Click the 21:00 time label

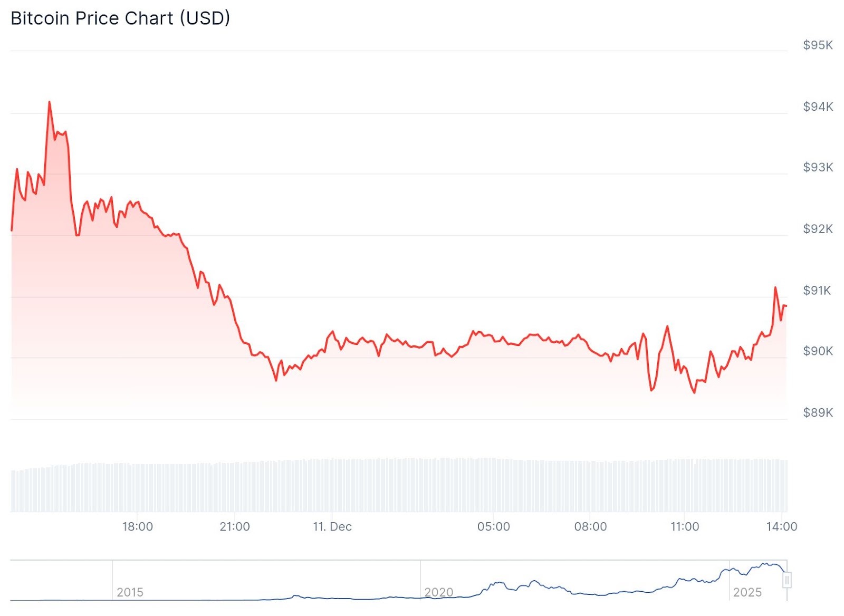(235, 526)
